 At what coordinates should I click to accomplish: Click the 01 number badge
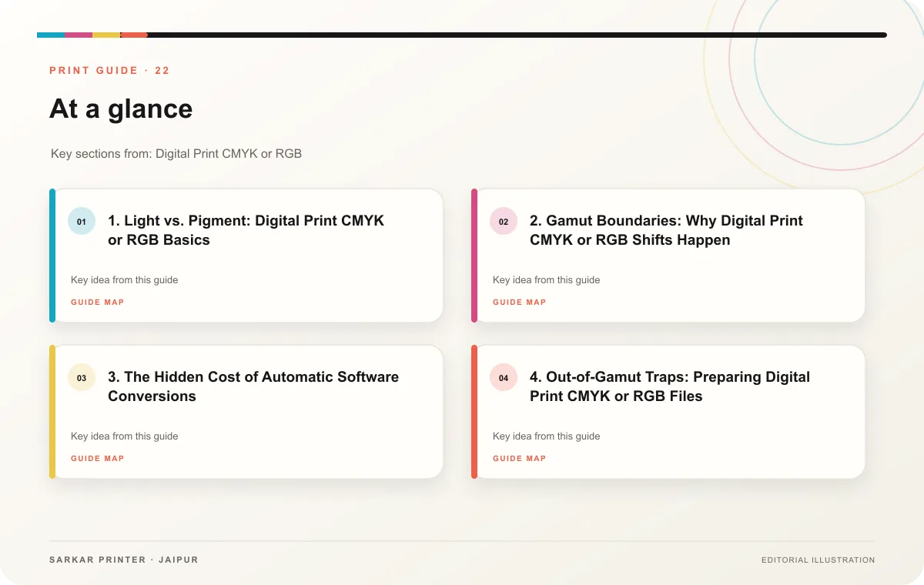tap(82, 222)
